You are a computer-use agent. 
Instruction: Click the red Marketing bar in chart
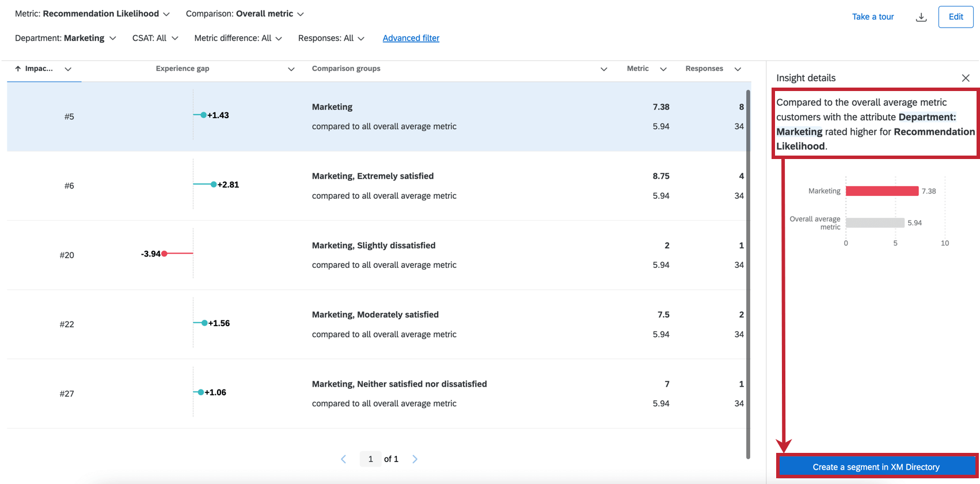[x=882, y=191]
